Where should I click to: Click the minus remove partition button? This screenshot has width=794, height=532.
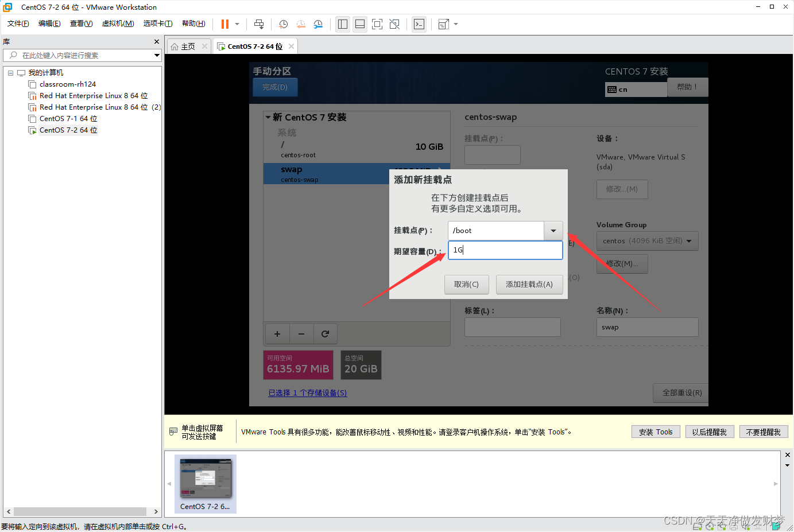[x=301, y=334]
